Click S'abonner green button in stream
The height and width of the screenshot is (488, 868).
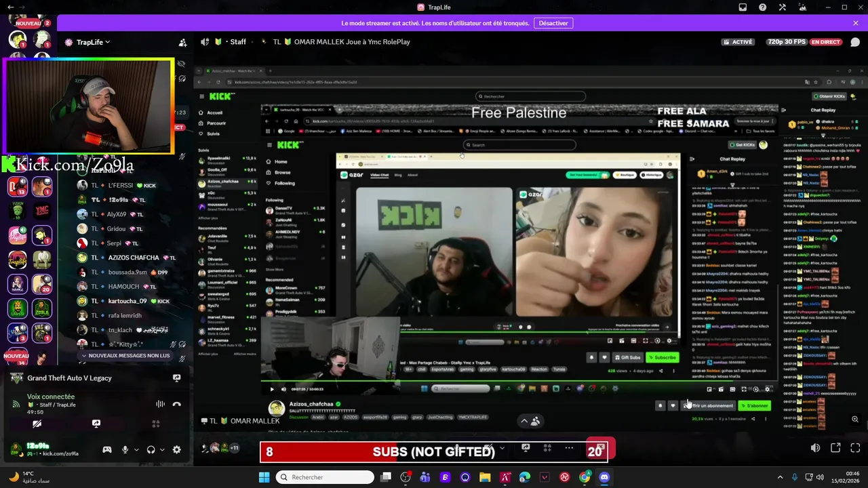(754, 405)
